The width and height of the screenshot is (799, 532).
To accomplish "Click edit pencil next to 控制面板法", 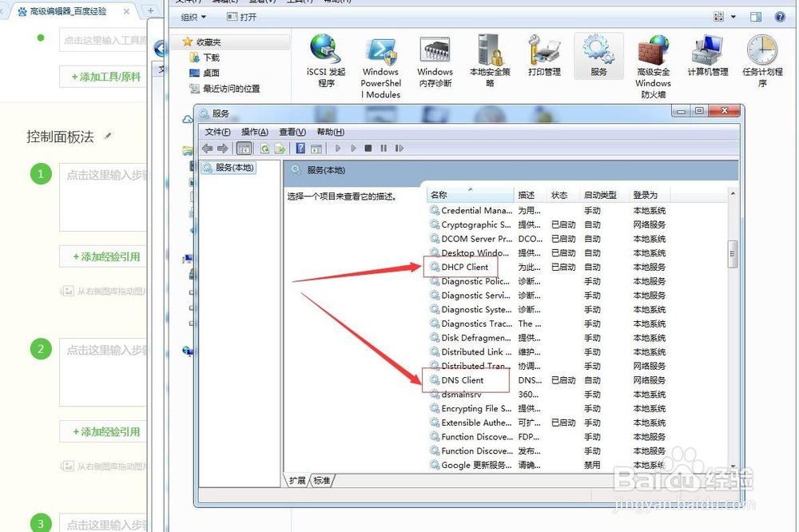I will [108, 136].
